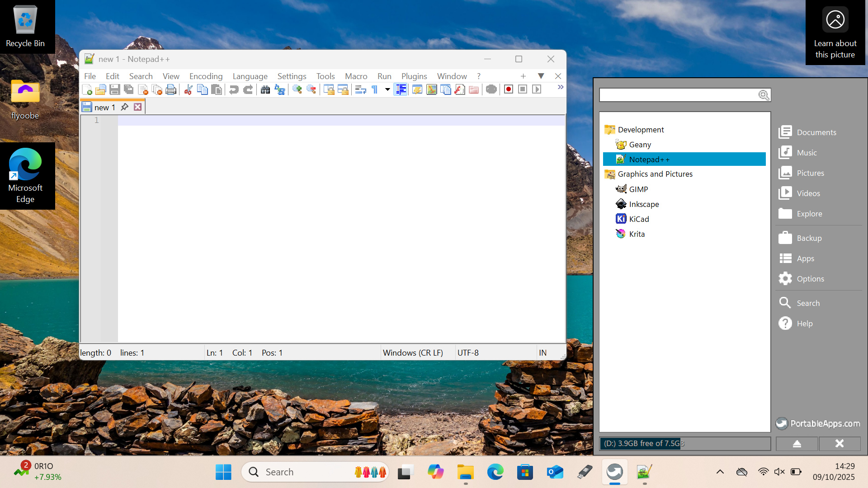Click the New file toolbar icon

[x=87, y=89]
